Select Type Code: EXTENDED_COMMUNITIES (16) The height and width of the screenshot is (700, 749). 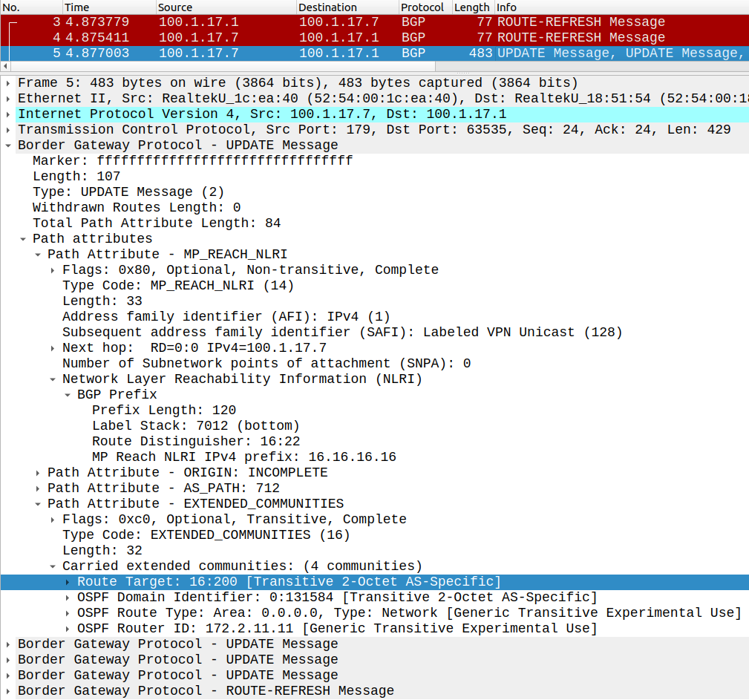tap(206, 535)
